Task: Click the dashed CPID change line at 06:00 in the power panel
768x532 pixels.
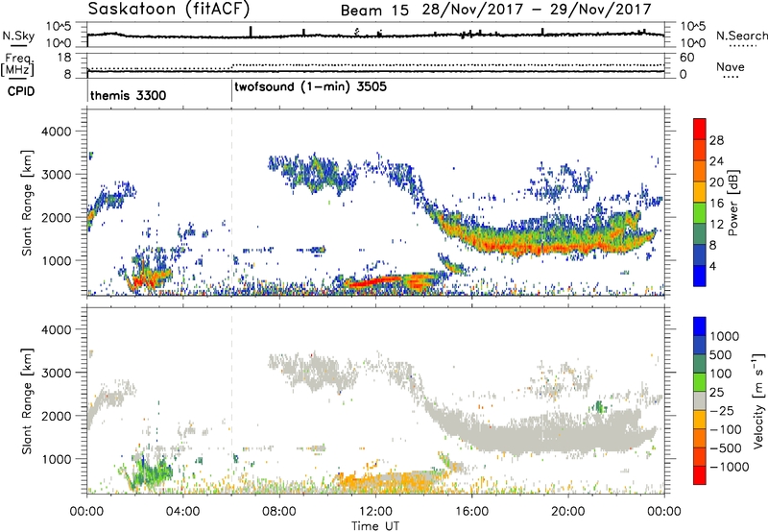Action: click(231, 202)
